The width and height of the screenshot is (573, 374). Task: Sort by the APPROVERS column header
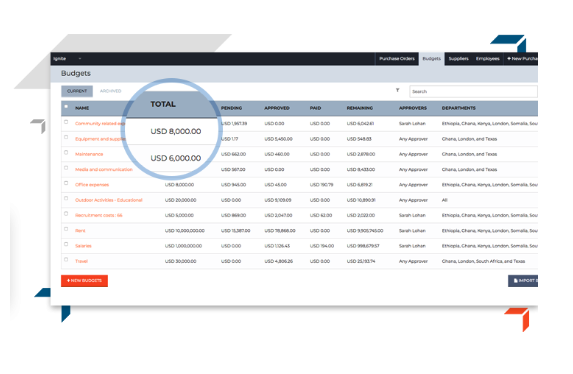tap(413, 108)
